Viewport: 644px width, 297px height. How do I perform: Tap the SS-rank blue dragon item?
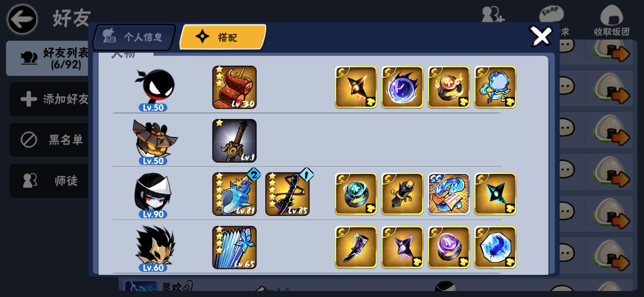click(449, 194)
